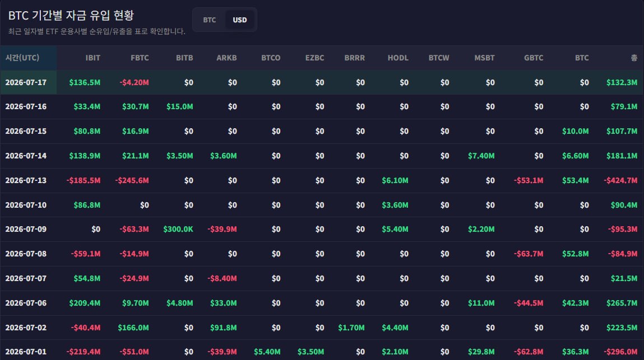Select the FBTC column header
This screenshot has height=360, width=644.
point(140,58)
